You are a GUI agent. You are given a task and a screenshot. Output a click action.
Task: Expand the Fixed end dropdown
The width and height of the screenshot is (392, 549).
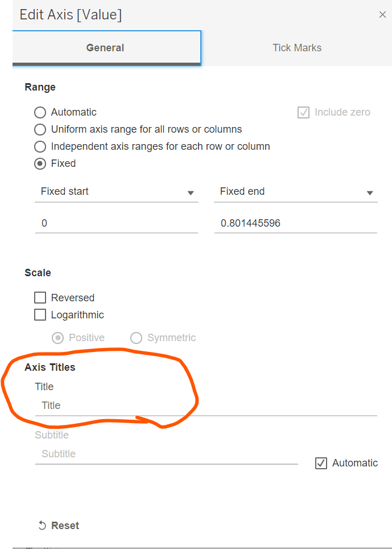pyautogui.click(x=295, y=192)
